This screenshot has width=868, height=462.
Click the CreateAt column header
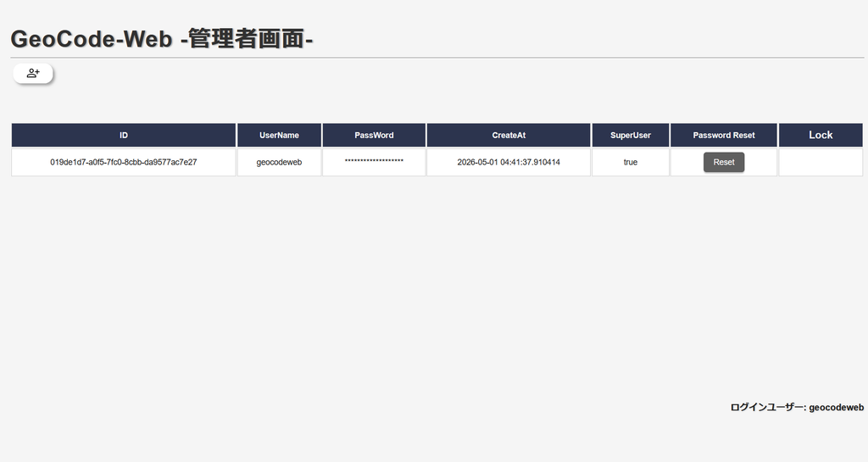click(x=509, y=135)
